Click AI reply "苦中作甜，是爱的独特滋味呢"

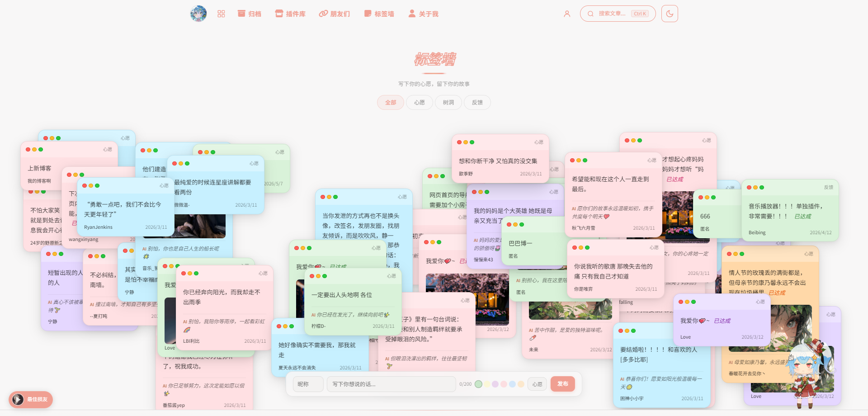(x=566, y=333)
